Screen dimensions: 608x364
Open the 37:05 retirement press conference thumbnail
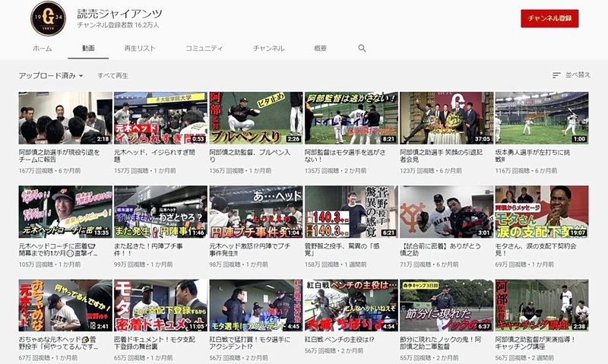point(446,118)
